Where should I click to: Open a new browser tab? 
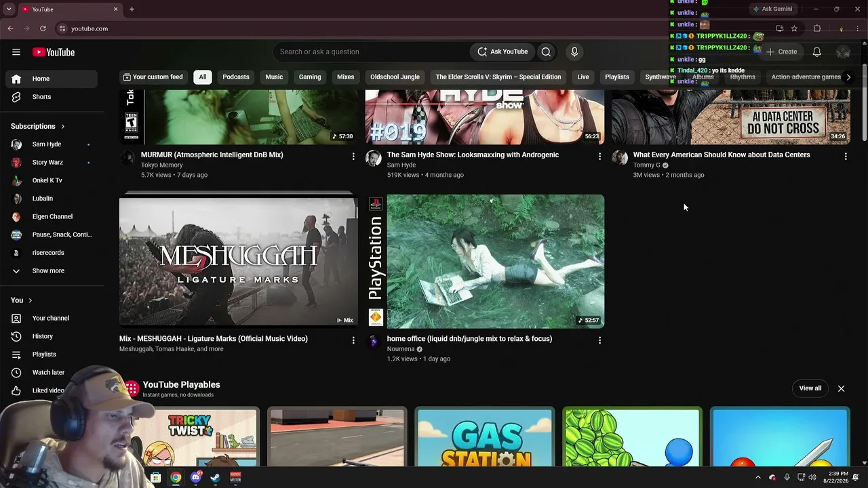tap(132, 9)
